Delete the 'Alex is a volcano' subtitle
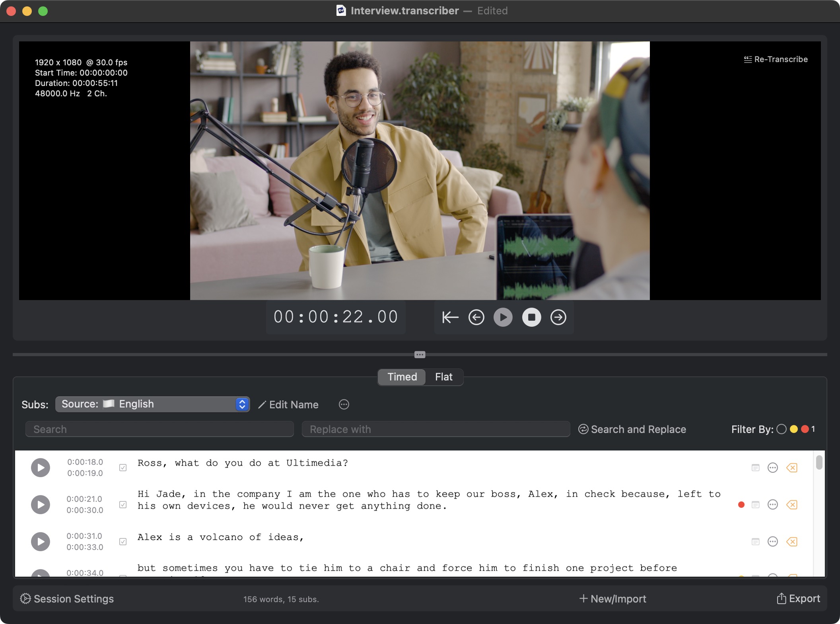The height and width of the screenshot is (624, 840). pyautogui.click(x=791, y=542)
